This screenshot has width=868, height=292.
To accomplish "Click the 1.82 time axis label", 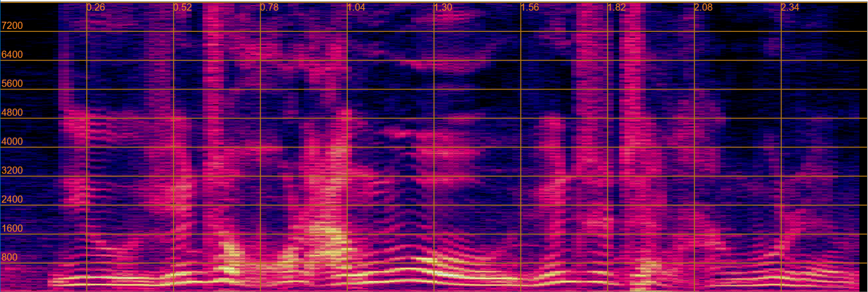I will pyautogui.click(x=617, y=7).
